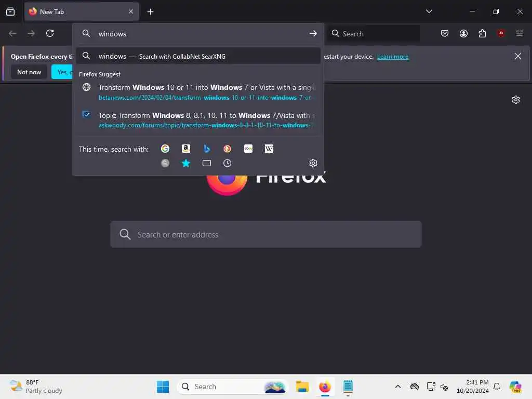Click the Firefox Suggest heading
This screenshot has height=399, width=532.
coord(100,74)
